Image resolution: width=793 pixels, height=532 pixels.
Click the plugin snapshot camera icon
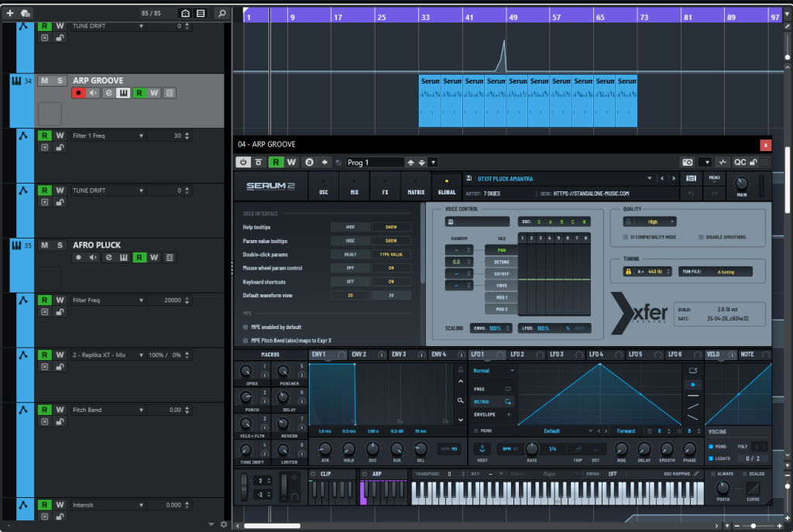(x=687, y=162)
